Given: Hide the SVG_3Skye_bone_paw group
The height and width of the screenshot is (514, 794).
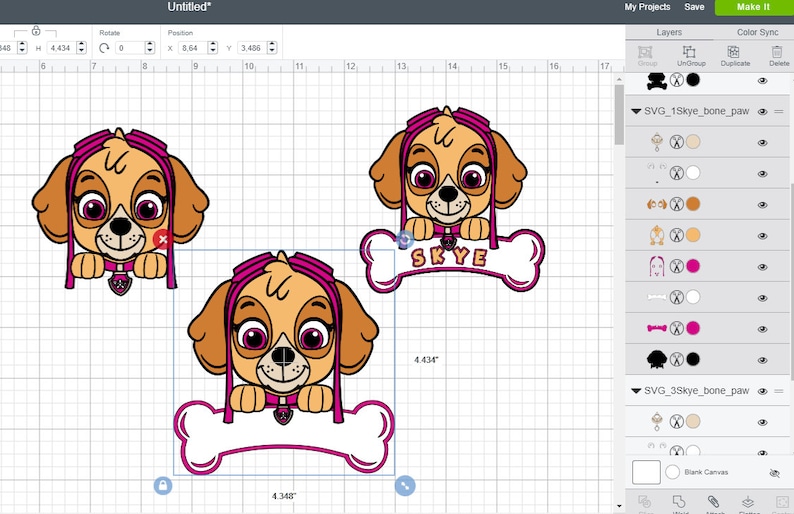Looking at the screenshot, I should (x=762, y=391).
